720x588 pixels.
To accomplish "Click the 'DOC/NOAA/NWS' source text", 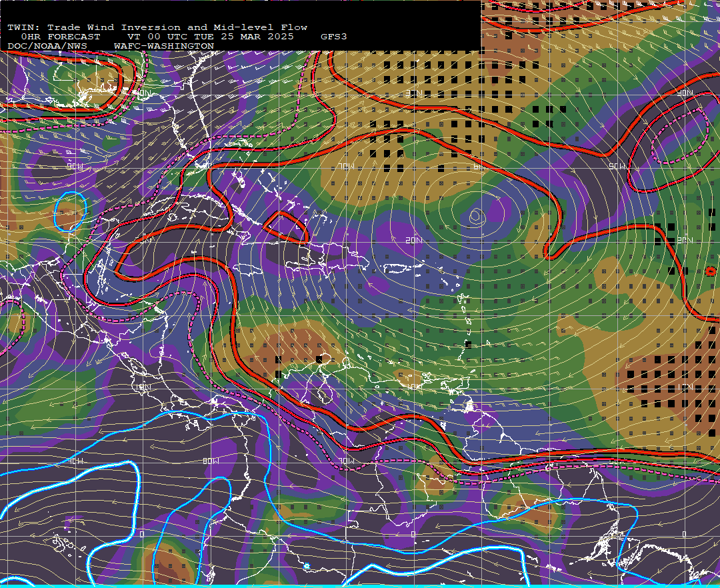I will pyautogui.click(x=47, y=46).
